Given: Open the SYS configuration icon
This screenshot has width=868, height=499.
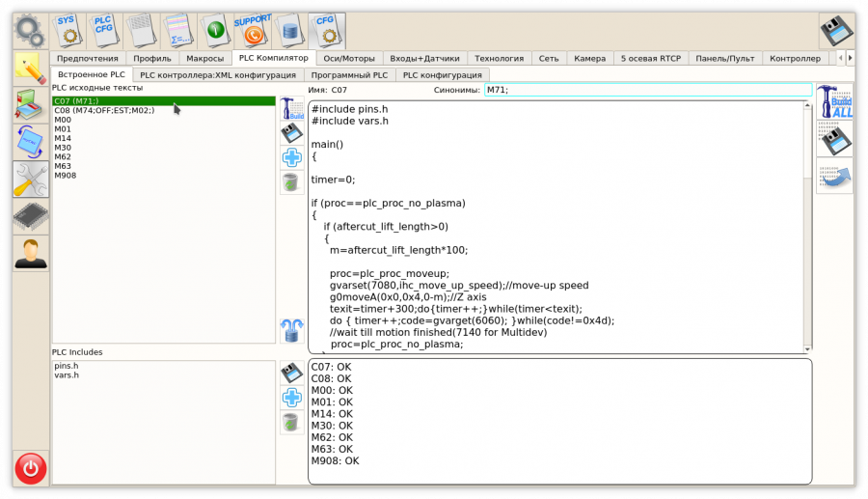Looking at the screenshot, I should [x=66, y=30].
